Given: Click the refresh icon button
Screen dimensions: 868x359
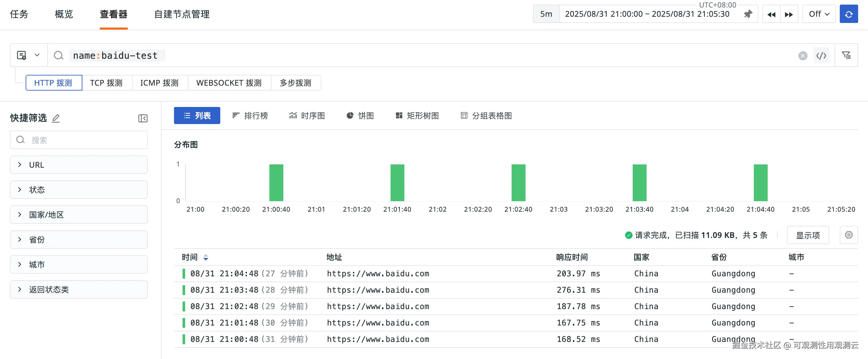Looking at the screenshot, I should 848,14.
